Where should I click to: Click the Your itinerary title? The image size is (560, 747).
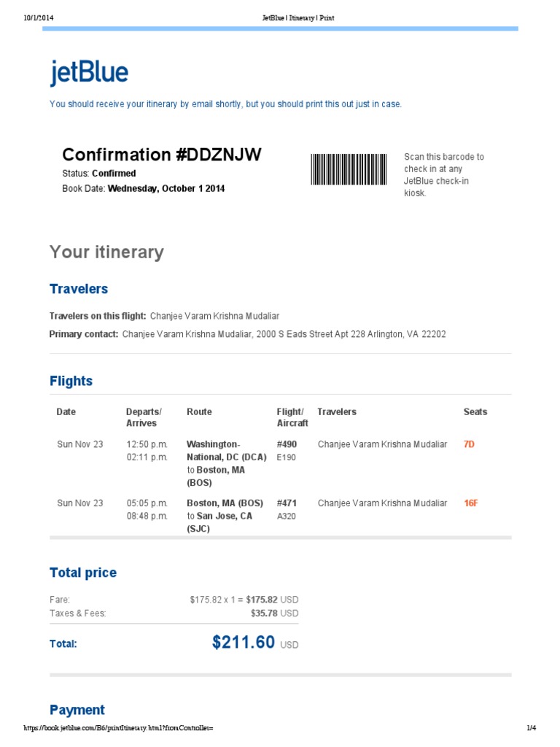tap(106, 252)
